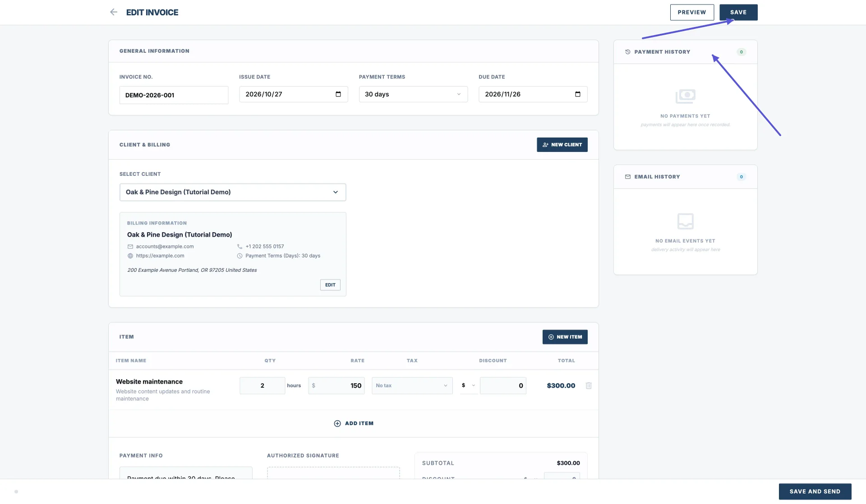Image resolution: width=866 pixels, height=504 pixels.
Task: Click the accounts@example.com email text
Action: point(165,247)
